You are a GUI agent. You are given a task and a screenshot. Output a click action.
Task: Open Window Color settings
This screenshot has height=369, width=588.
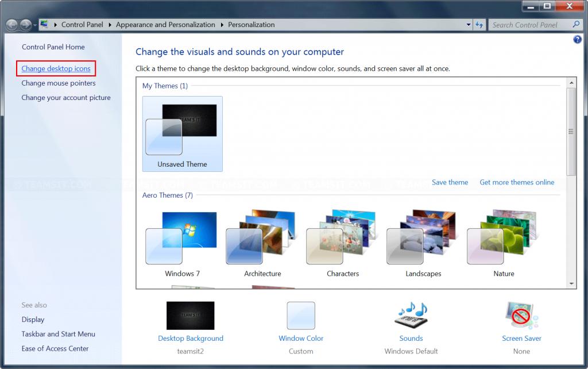(x=301, y=337)
